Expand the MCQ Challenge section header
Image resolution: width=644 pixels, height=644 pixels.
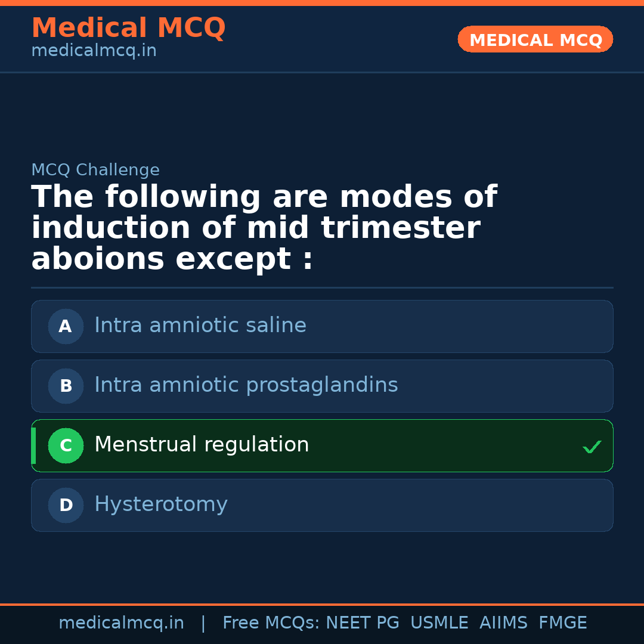(x=95, y=170)
